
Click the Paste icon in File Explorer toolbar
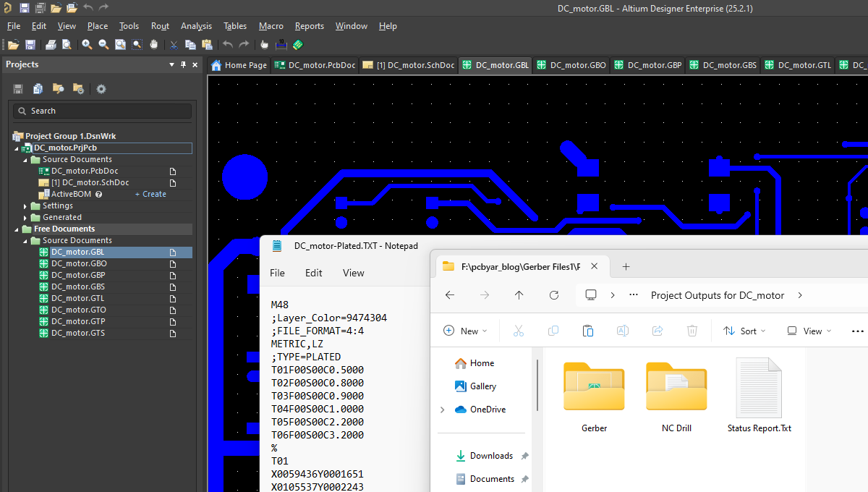click(x=588, y=331)
